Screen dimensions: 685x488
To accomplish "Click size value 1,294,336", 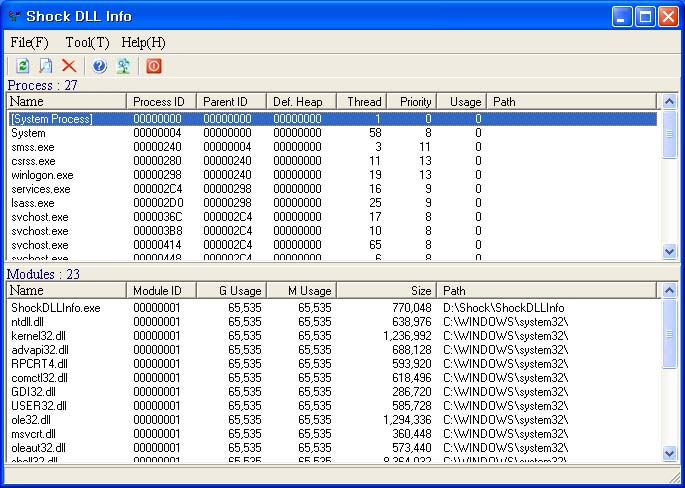I will click(x=407, y=420).
